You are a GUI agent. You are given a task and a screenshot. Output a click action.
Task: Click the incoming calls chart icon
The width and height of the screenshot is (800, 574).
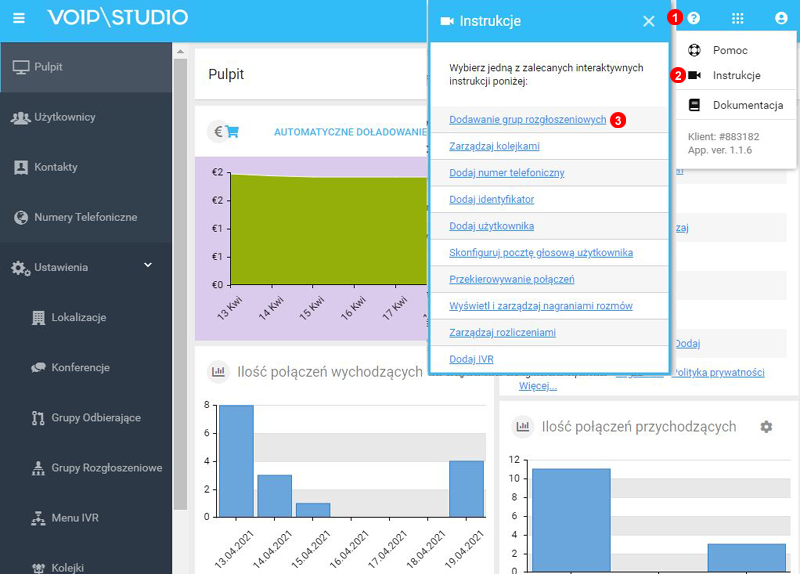[x=521, y=427]
